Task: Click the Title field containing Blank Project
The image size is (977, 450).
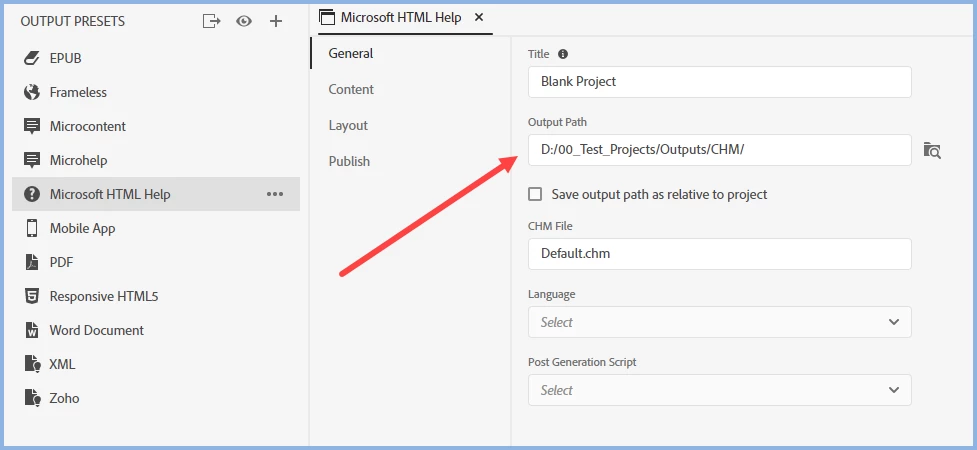Action: [720, 82]
